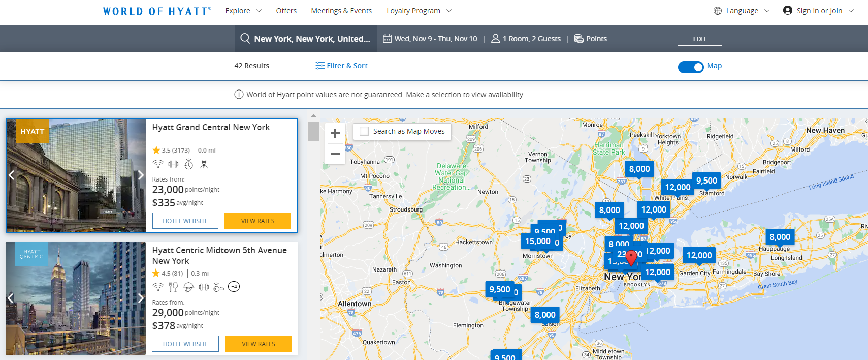Select the 8,000 pin near Harriman State Park
Screen dimensions: 868x360
pos(639,169)
